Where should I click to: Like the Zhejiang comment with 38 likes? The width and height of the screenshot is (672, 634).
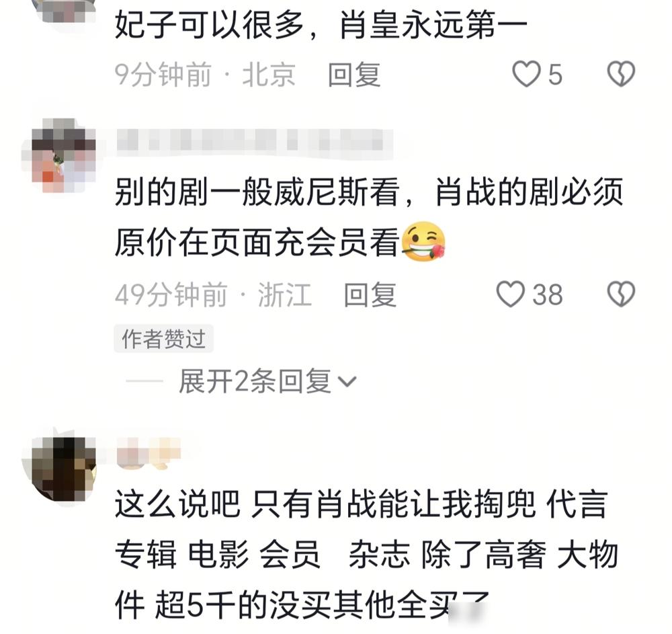511,294
